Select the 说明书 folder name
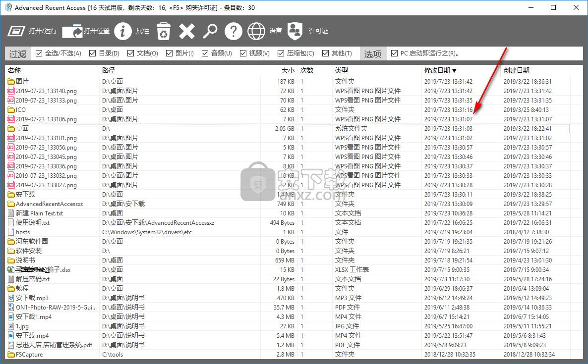Image resolution: width=588 pixels, height=364 pixels. [x=25, y=260]
